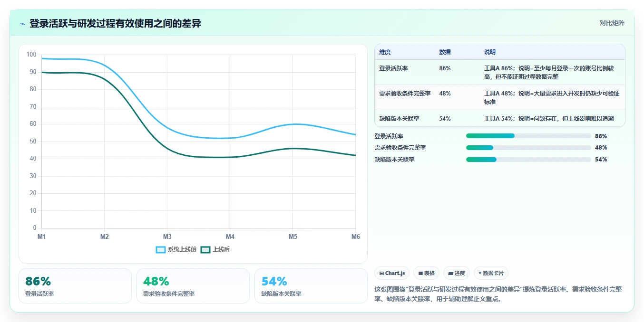
Task: Click the large 54% KPI card value
Action: pyautogui.click(x=274, y=282)
